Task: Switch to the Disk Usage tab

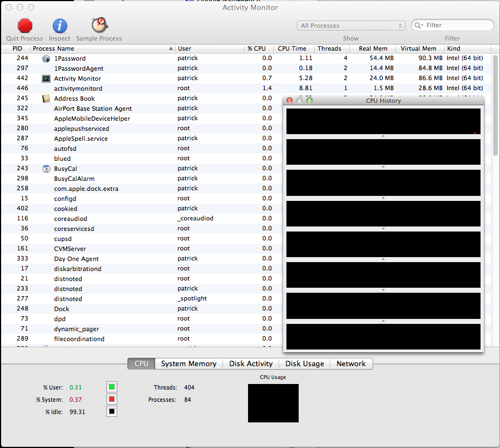Action: (305, 364)
